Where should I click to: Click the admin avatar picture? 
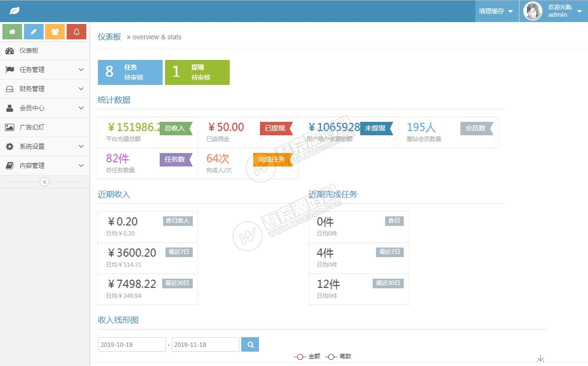(532, 11)
